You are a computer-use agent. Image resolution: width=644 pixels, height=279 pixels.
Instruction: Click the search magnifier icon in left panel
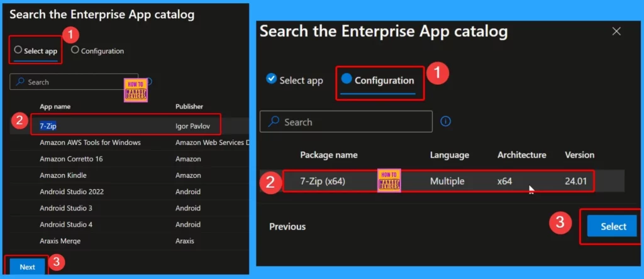[x=20, y=82]
